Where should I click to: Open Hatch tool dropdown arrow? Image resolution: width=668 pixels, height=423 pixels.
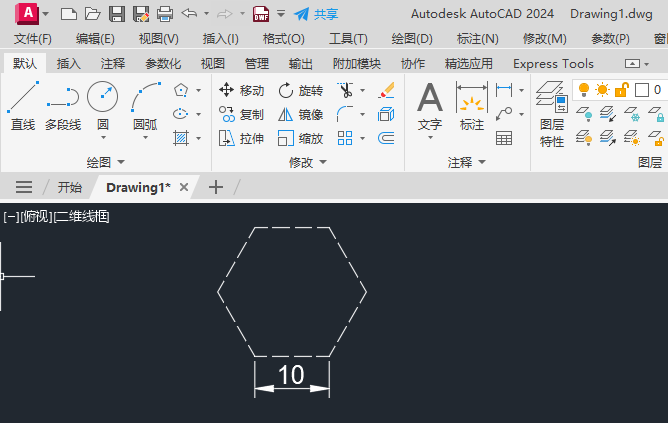pos(199,138)
